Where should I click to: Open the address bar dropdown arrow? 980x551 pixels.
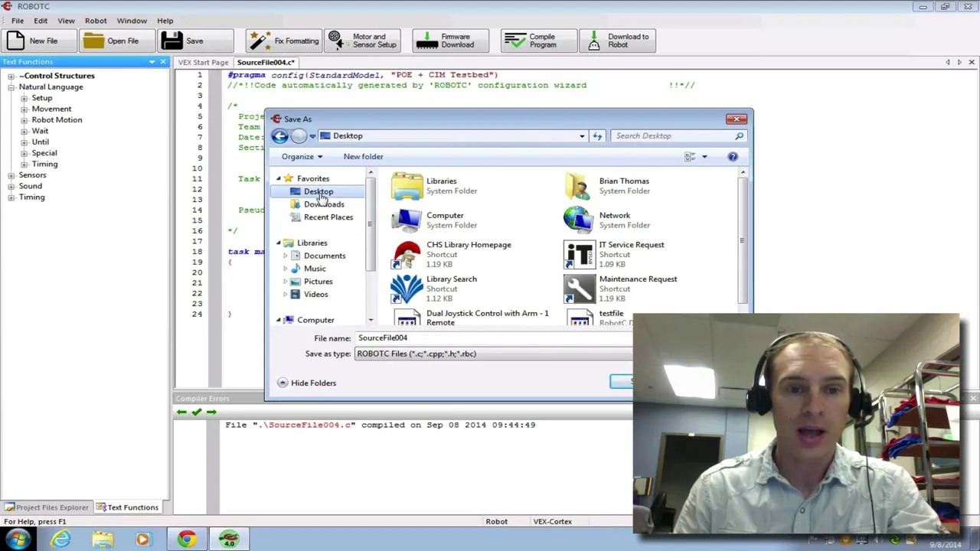[x=582, y=136]
